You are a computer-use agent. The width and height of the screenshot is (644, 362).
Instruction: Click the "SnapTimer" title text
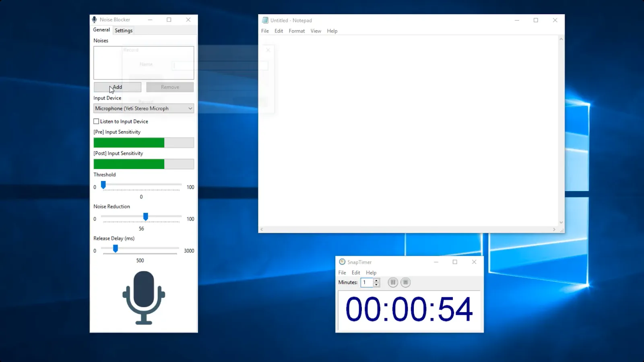point(359,262)
